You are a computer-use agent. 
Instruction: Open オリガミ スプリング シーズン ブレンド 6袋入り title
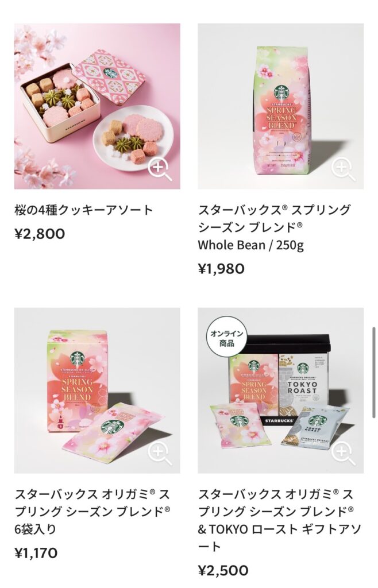[92, 512]
